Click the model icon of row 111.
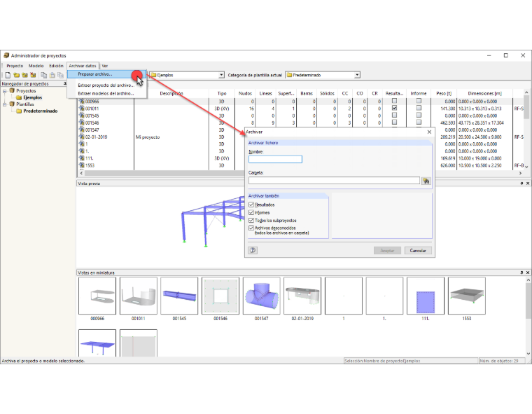 click(81, 158)
